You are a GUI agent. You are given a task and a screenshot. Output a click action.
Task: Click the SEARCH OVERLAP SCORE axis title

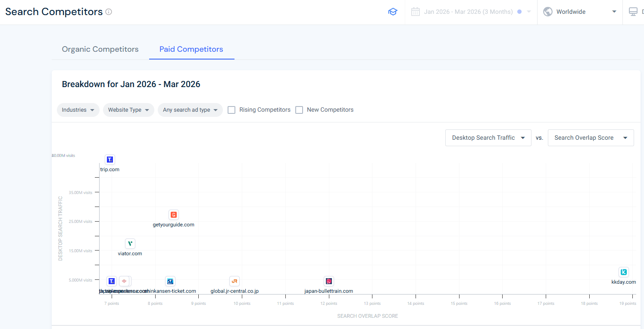tap(368, 316)
